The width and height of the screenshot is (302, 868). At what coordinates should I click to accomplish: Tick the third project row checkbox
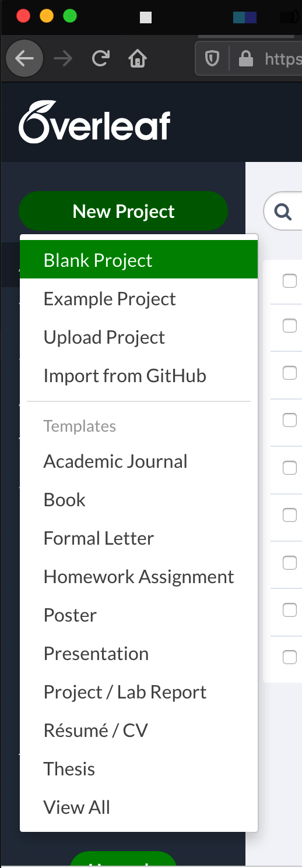[x=290, y=373]
